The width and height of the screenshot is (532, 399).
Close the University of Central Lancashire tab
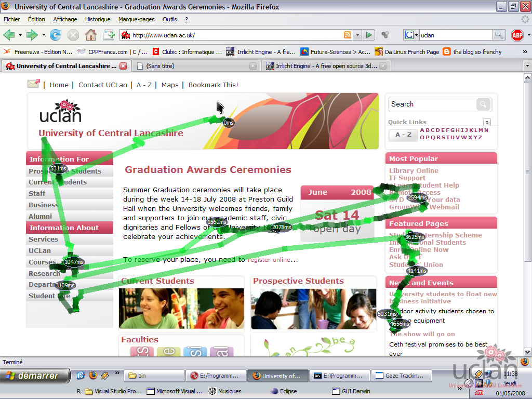123,66
